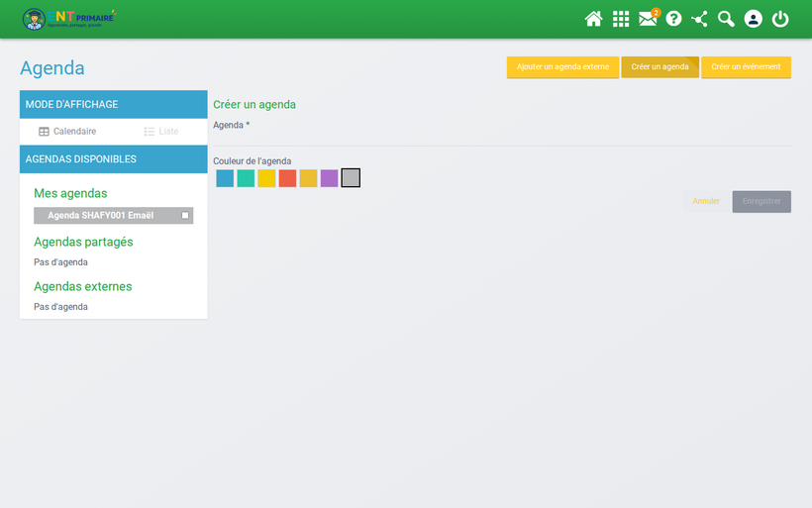The height and width of the screenshot is (508, 812).
Task: Click Pas d'agenda under Agendas externes
Action: pos(60,307)
